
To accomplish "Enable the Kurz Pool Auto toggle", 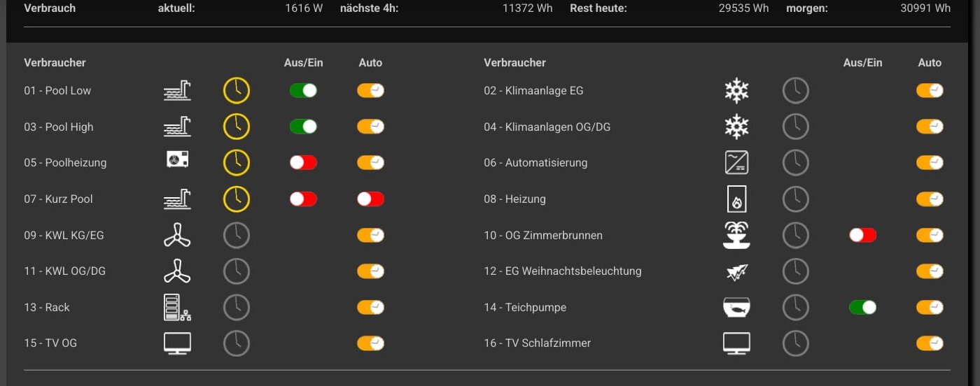I will click(370, 199).
